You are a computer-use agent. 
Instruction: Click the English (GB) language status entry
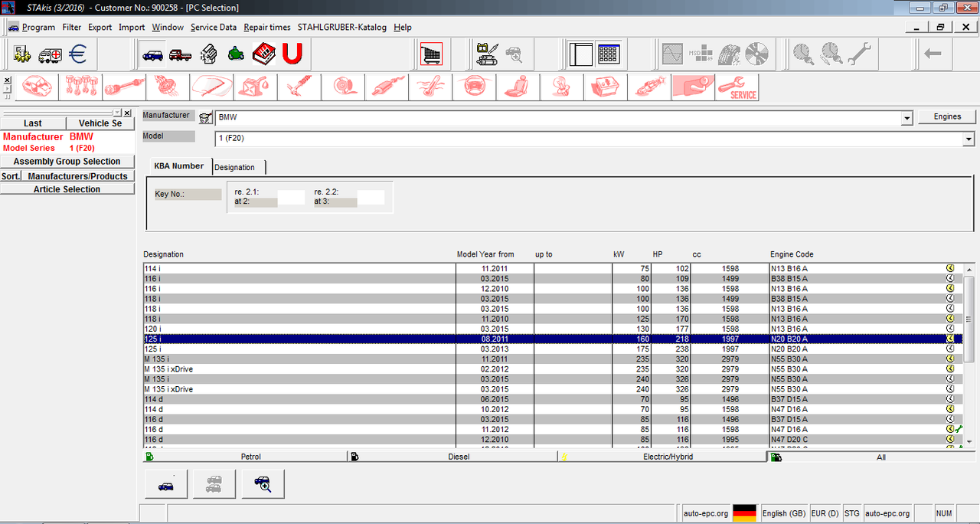[783, 513]
